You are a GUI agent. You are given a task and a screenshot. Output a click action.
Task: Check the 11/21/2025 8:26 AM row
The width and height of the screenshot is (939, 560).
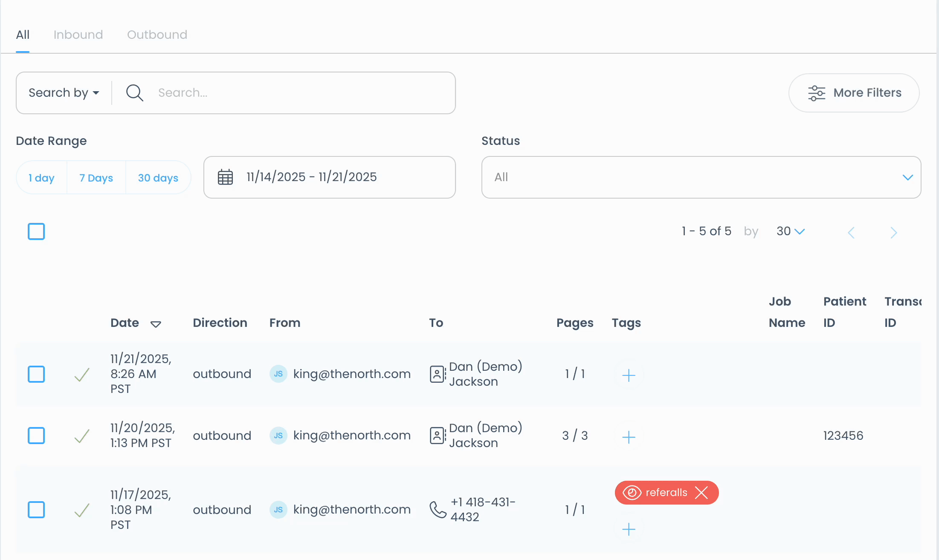[36, 374]
